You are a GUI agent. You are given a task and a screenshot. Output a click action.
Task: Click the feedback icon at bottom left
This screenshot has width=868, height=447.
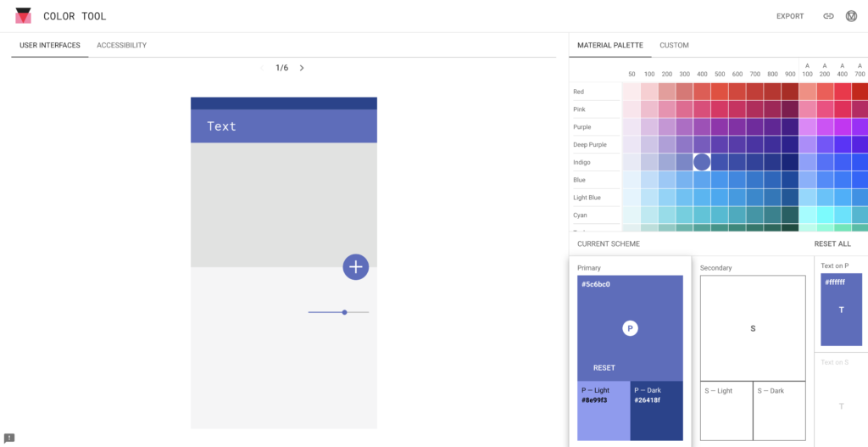pos(8,439)
